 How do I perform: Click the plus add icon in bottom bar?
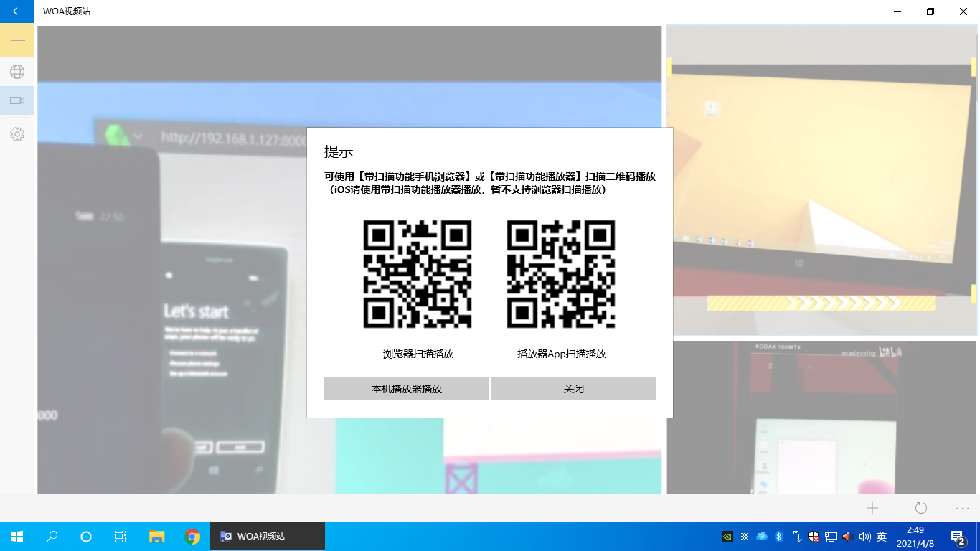tap(872, 508)
